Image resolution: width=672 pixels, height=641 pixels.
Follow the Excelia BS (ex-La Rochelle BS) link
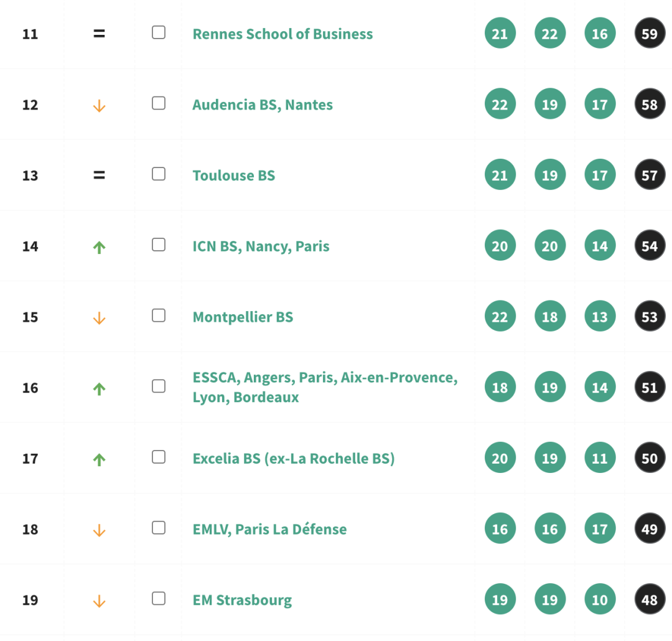[294, 459]
